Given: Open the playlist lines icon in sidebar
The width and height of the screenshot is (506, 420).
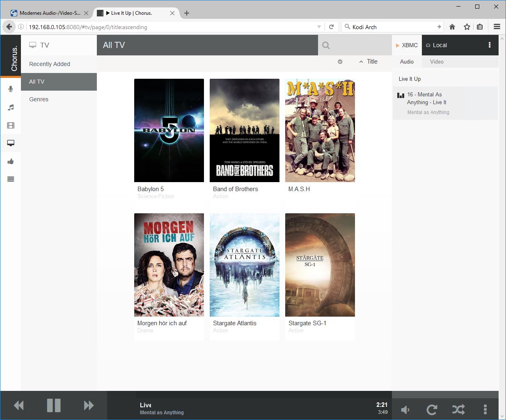Looking at the screenshot, I should click(11, 179).
